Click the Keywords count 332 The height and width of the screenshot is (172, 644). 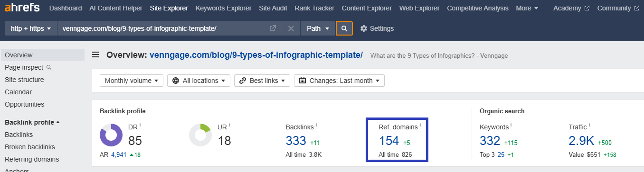point(490,141)
